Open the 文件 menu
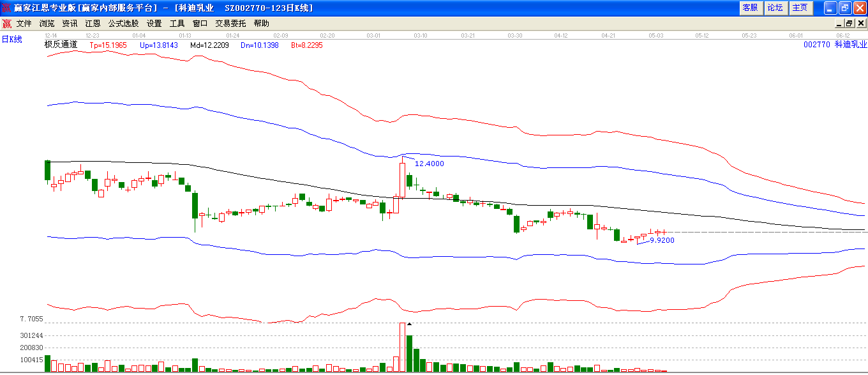868x375 pixels. (x=24, y=24)
